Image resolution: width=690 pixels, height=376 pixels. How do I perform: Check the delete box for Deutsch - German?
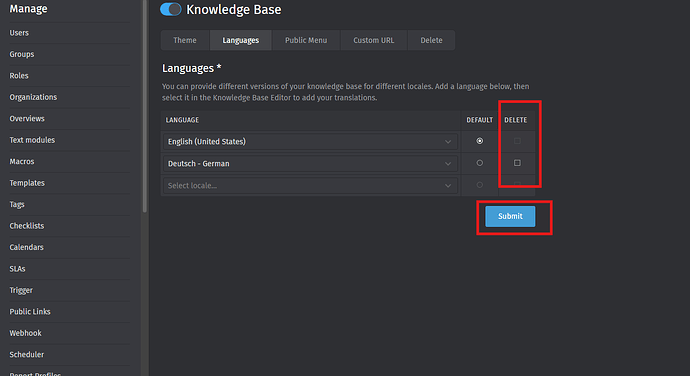(x=517, y=163)
